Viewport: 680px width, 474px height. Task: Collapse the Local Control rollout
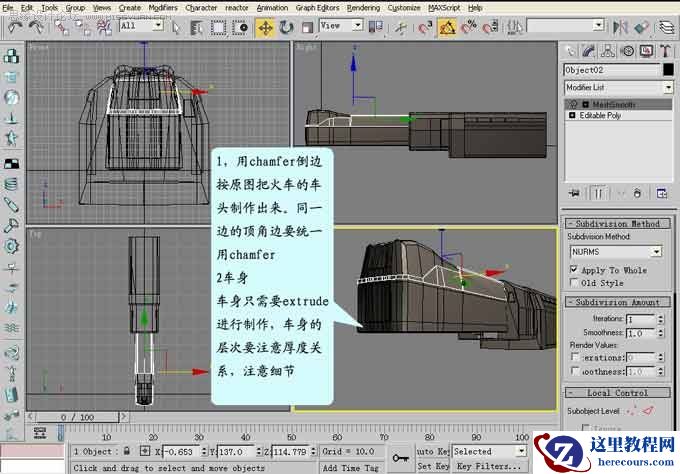pos(618,393)
